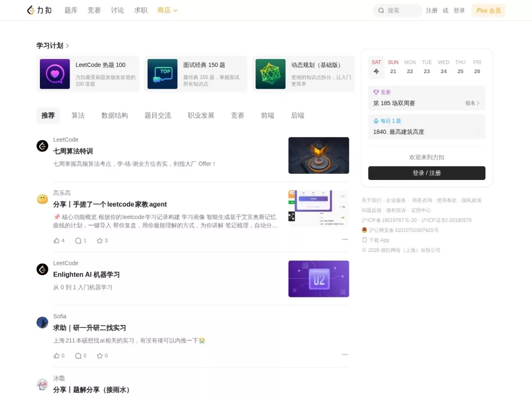This screenshot has height=399, width=532.
Task: Open Enlighten AI 机器学习 cover image
Action: [x=319, y=279]
